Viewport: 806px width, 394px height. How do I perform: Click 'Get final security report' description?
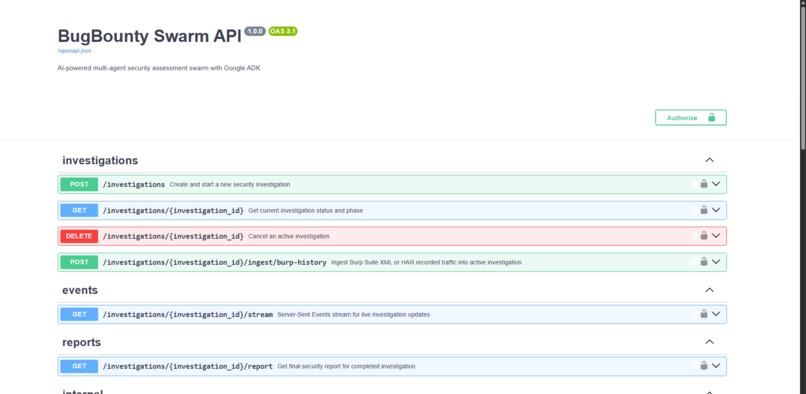[346, 366]
